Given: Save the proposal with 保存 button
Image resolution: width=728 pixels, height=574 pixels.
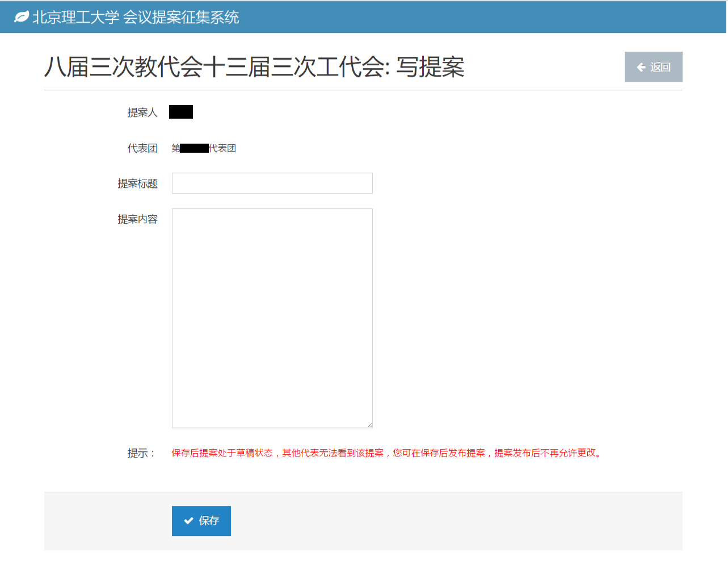Looking at the screenshot, I should point(201,521).
